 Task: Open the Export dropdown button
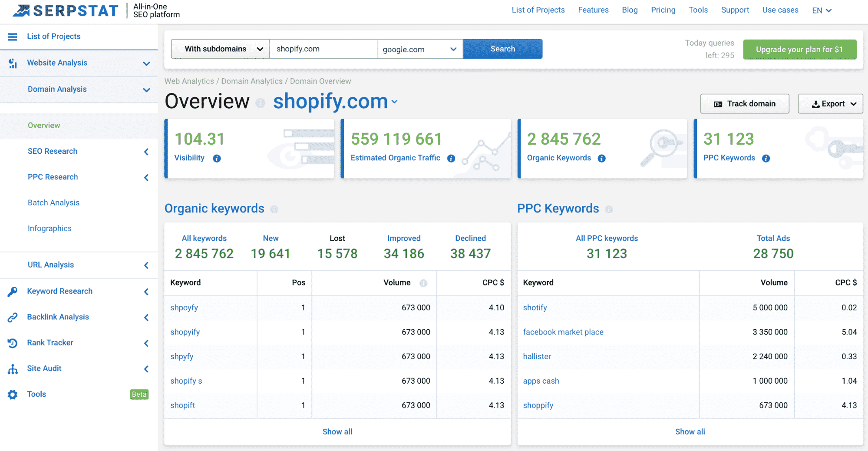click(830, 104)
